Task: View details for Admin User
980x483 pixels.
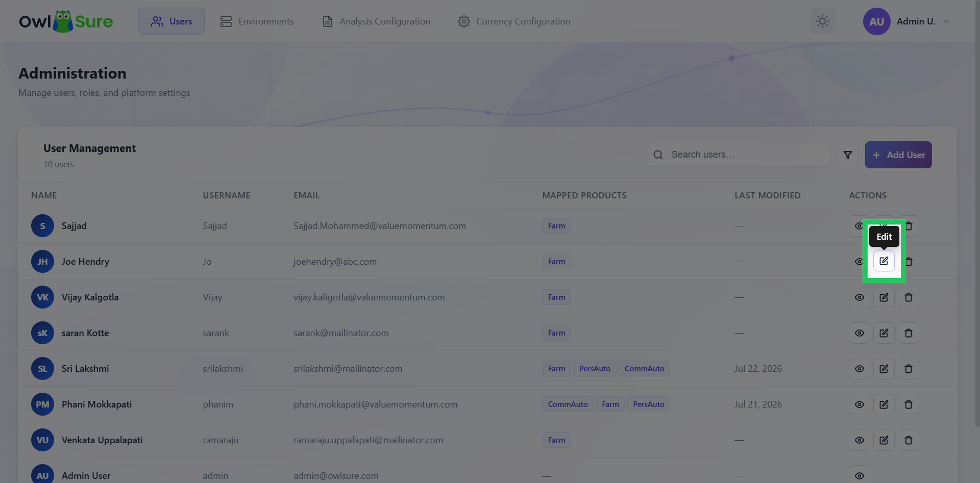Action: click(x=859, y=475)
